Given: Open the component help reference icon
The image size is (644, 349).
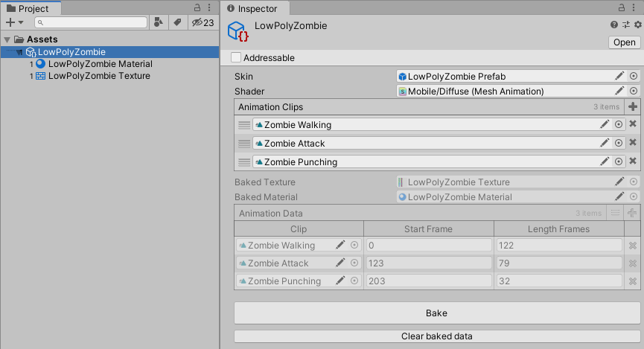Looking at the screenshot, I should point(614,25).
